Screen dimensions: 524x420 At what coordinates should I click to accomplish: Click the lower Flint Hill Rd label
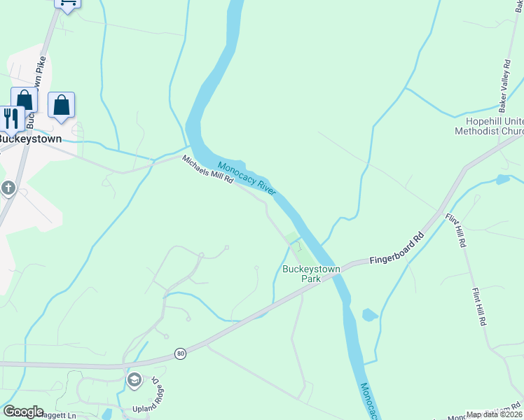(x=479, y=307)
